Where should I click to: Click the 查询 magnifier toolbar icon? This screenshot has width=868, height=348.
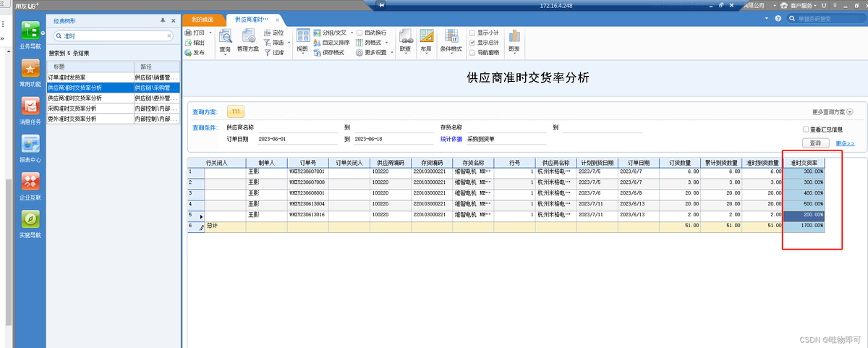[226, 38]
